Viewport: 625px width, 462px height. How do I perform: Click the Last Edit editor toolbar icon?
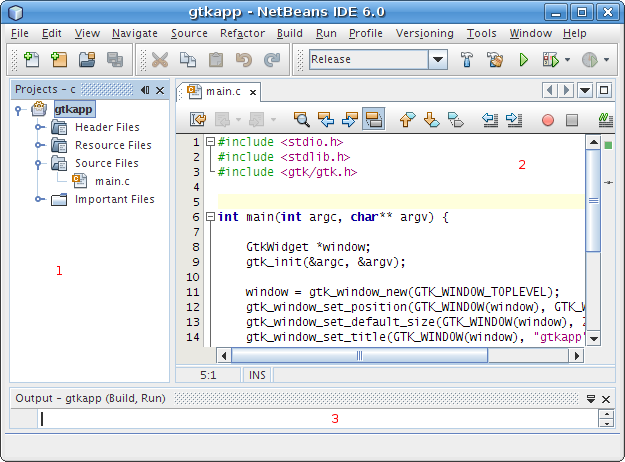tap(198, 119)
